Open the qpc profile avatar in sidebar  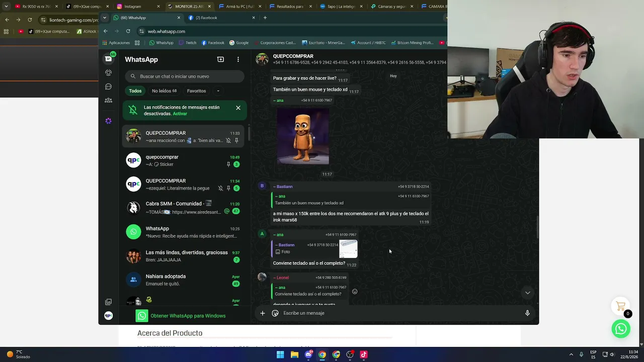tap(108, 316)
